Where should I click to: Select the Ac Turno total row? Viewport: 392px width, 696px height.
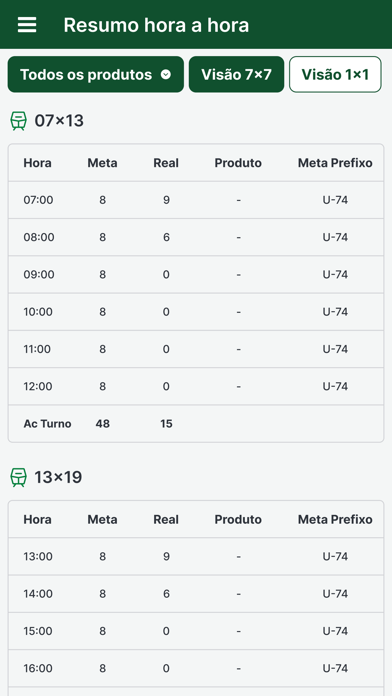coord(196,424)
